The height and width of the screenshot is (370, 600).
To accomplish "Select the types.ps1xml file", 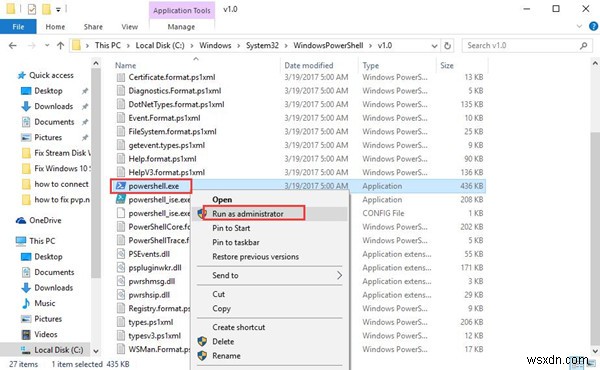I will [151, 322].
